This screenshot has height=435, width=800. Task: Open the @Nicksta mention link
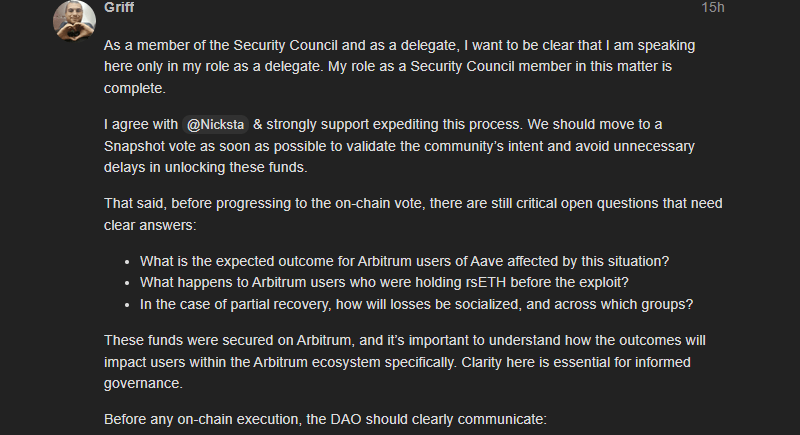tap(216, 124)
